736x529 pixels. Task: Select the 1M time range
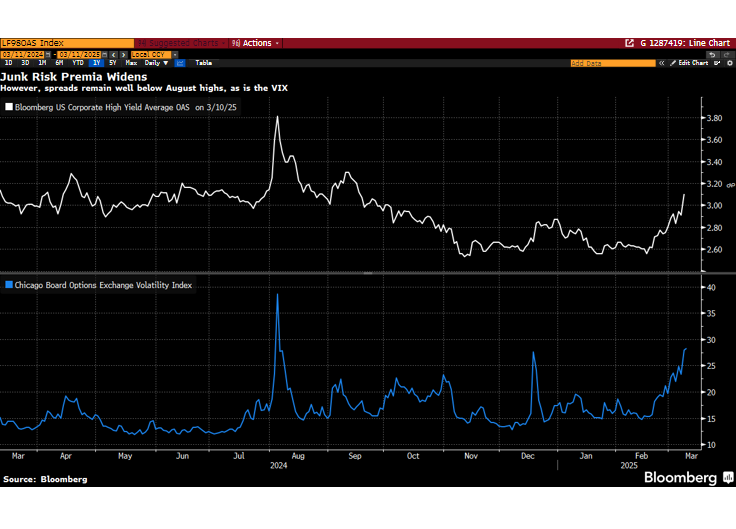[x=42, y=63]
